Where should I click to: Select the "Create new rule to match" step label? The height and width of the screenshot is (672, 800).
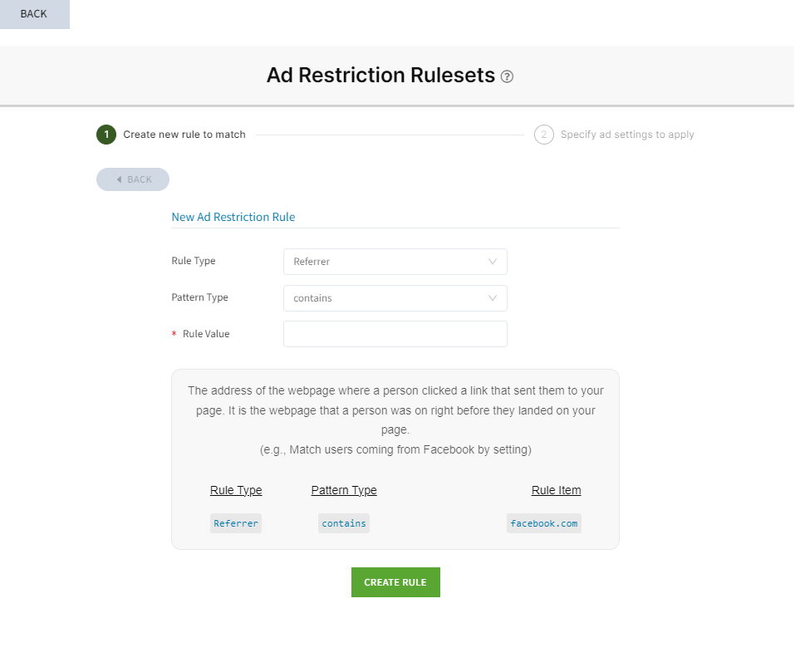coord(184,135)
